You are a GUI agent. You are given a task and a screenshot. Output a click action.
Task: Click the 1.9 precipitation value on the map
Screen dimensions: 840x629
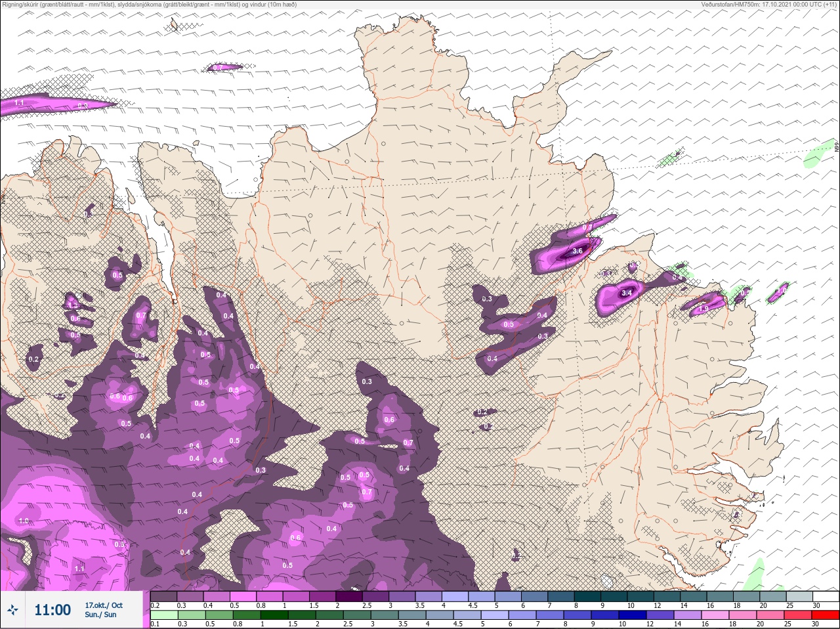704,308
